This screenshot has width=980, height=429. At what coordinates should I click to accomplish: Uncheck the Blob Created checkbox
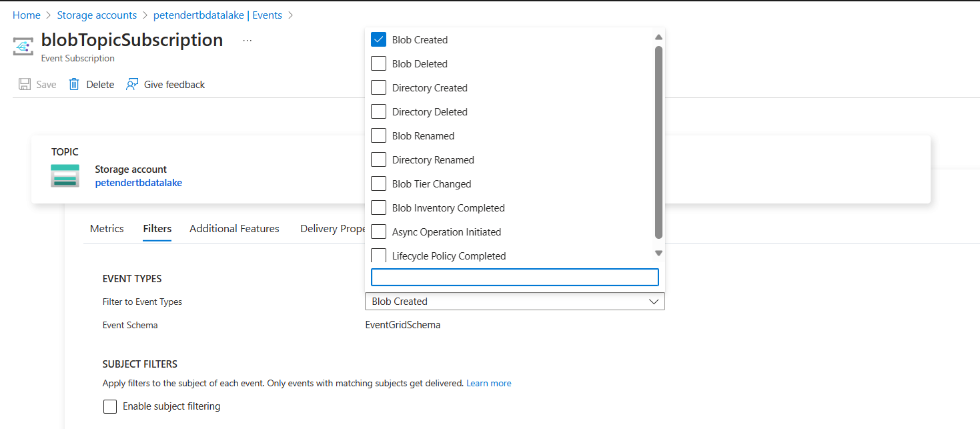(x=378, y=39)
